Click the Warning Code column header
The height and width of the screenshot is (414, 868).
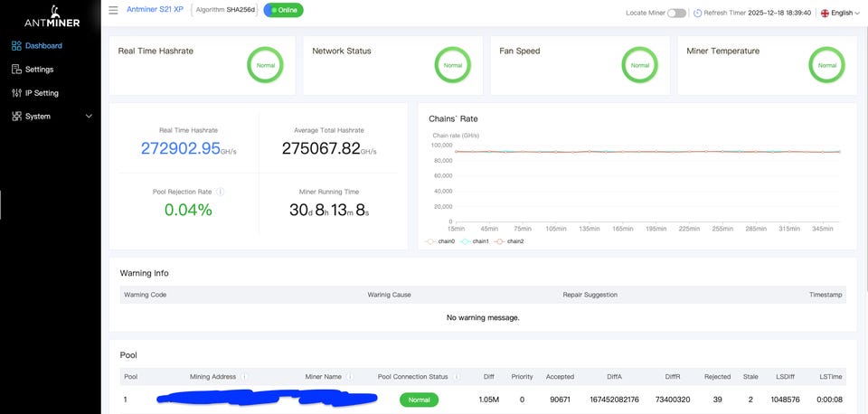pyautogui.click(x=145, y=295)
